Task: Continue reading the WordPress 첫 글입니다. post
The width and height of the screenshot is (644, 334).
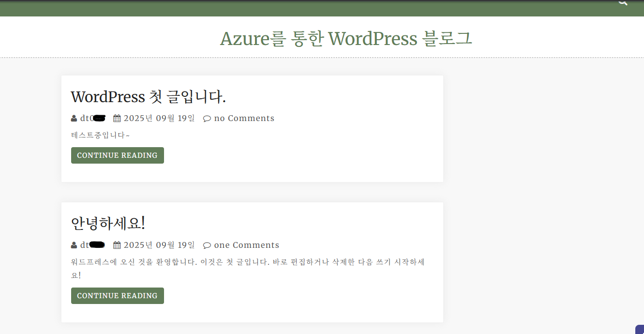Action: coord(118,155)
